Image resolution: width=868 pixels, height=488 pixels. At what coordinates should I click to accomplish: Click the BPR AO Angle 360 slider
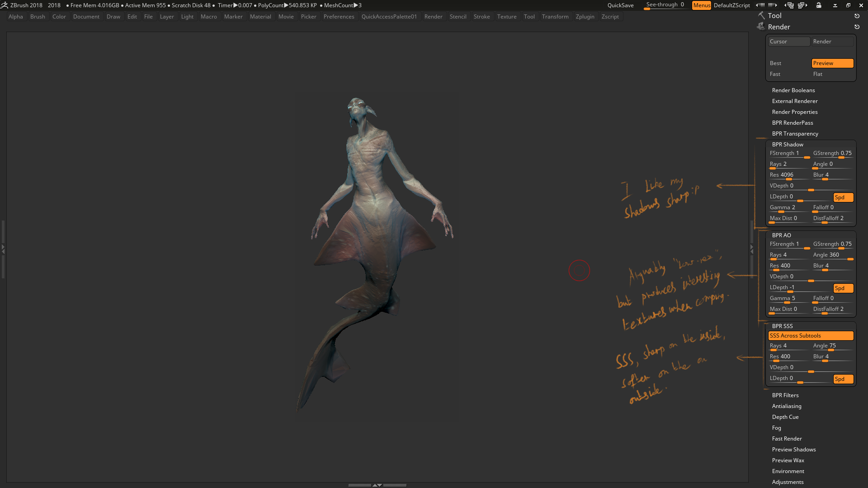(x=832, y=255)
